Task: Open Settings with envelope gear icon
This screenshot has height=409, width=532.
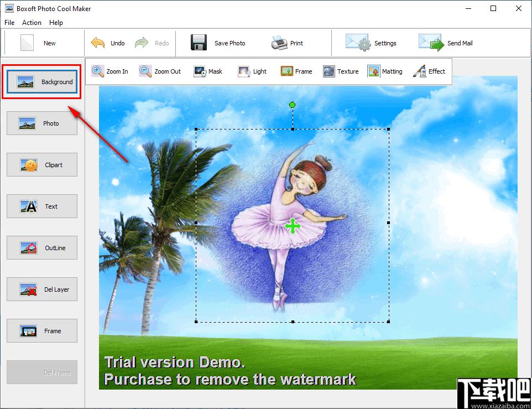Action: point(358,43)
